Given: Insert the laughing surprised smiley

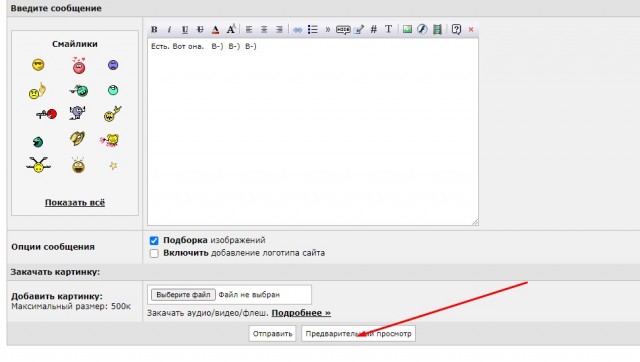Looking at the screenshot, I should pyautogui.click(x=78, y=165).
